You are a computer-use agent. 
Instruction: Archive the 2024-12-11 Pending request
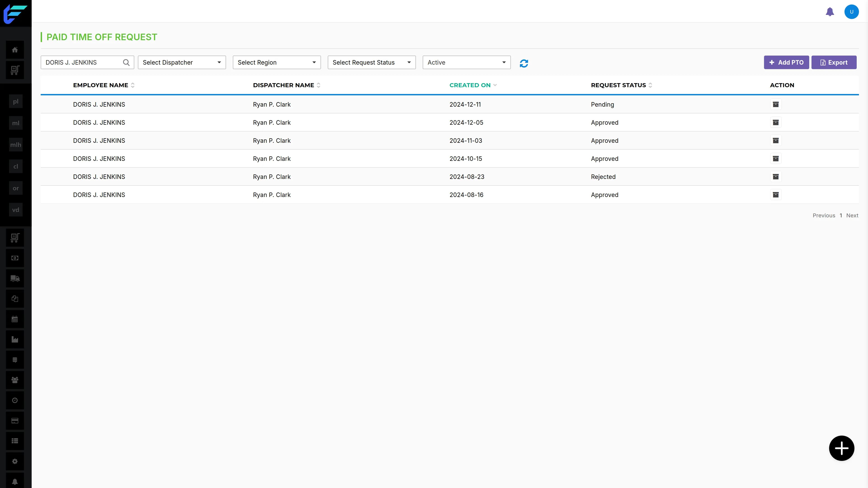coord(776,104)
